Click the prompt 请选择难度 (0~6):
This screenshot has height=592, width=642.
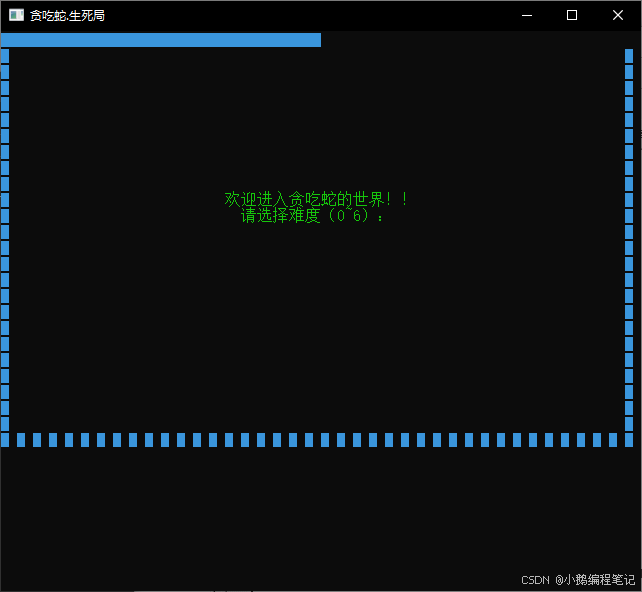click(312, 216)
